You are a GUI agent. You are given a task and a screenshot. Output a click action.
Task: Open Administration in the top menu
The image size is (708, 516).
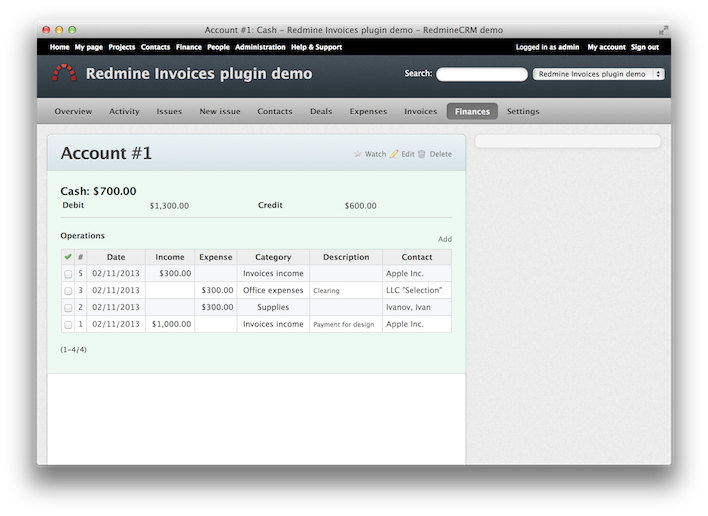[x=260, y=47]
